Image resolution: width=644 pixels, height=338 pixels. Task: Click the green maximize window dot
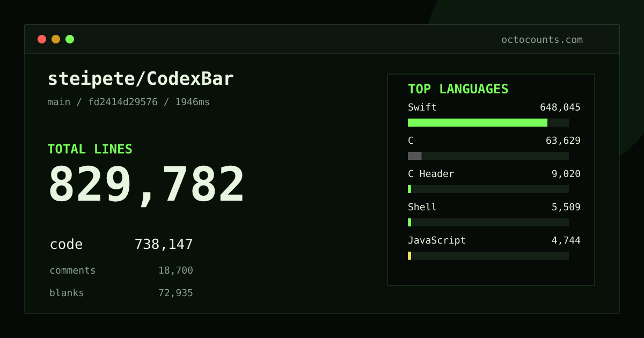[70, 39]
